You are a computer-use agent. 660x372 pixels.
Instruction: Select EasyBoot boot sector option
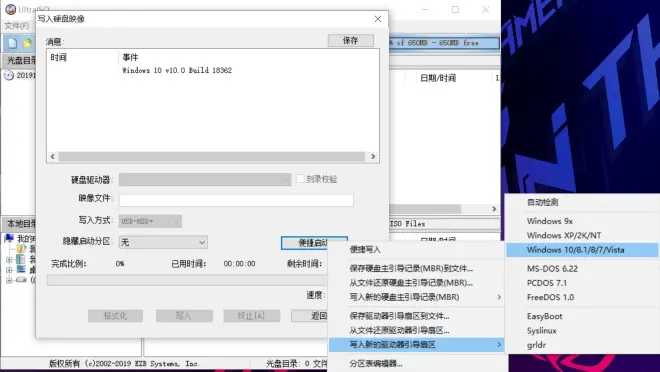tap(544, 316)
